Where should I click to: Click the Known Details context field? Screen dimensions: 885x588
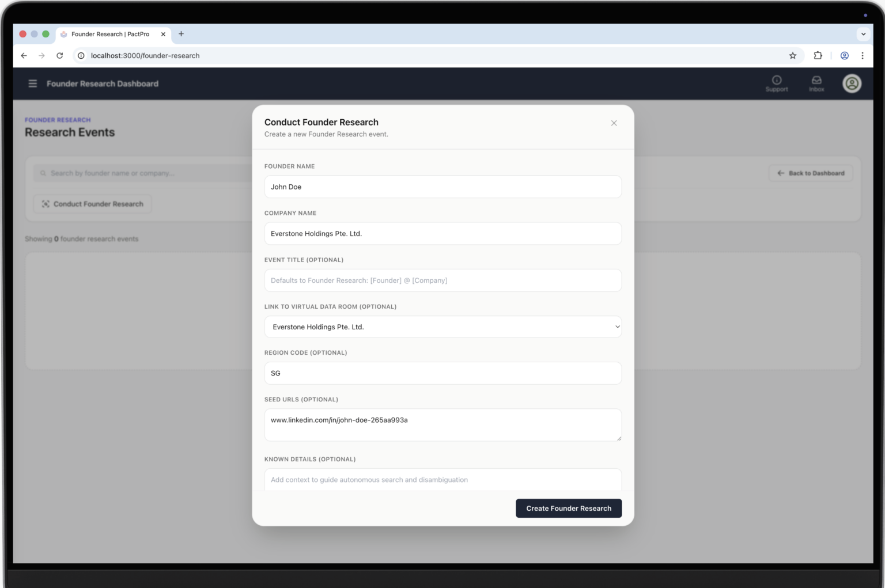click(x=442, y=480)
